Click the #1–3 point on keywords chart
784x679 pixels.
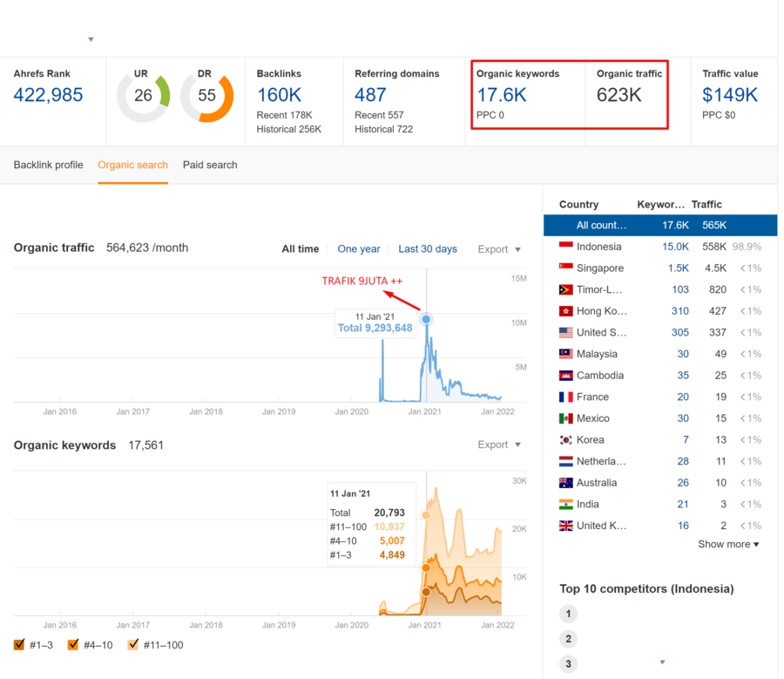[x=426, y=592]
